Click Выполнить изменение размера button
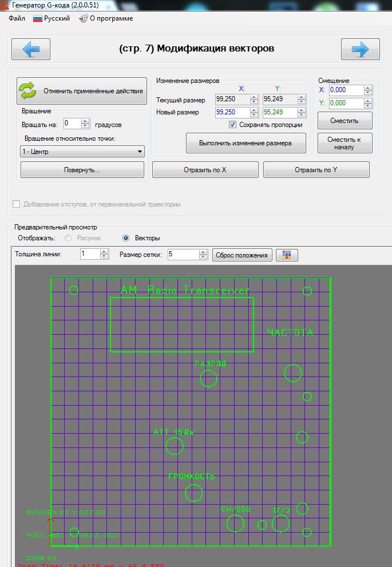 [246, 143]
